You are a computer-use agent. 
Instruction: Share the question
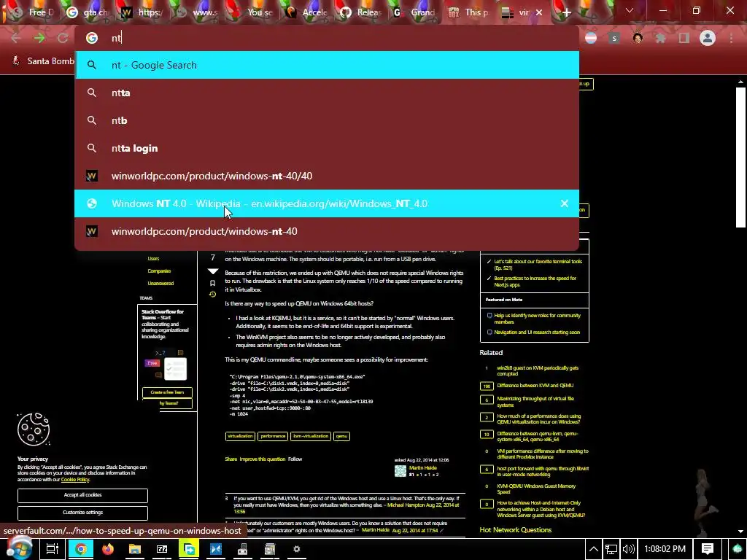tap(231, 459)
